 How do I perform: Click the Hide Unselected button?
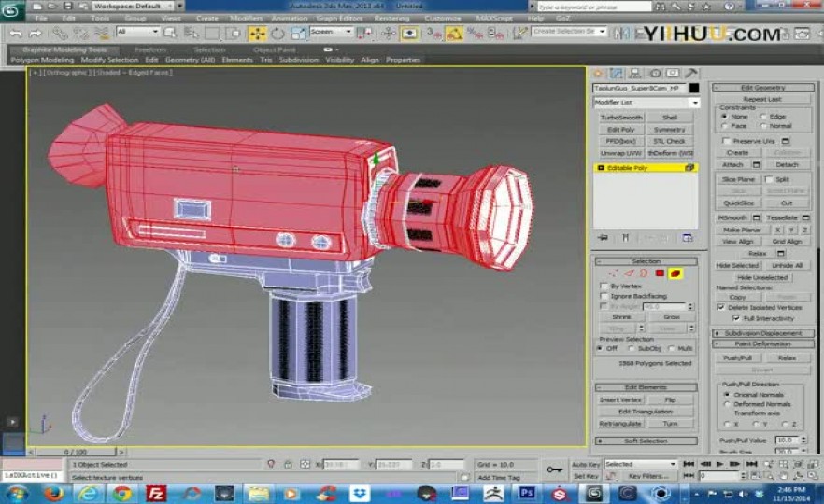[x=762, y=277]
